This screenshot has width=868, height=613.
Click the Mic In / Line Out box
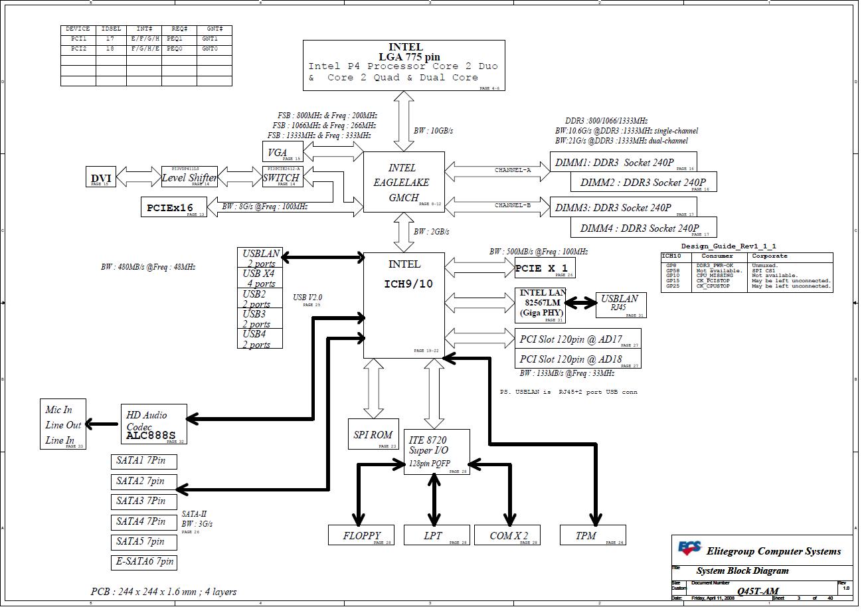tap(63, 424)
